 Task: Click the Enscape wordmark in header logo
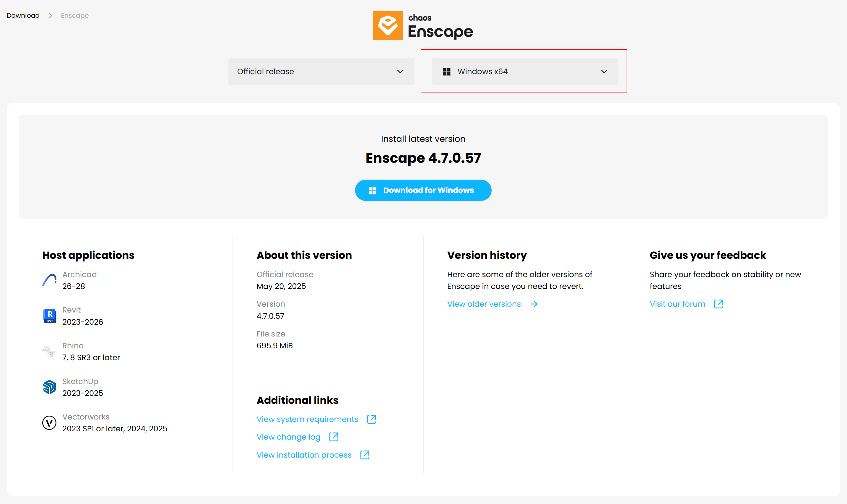440,32
